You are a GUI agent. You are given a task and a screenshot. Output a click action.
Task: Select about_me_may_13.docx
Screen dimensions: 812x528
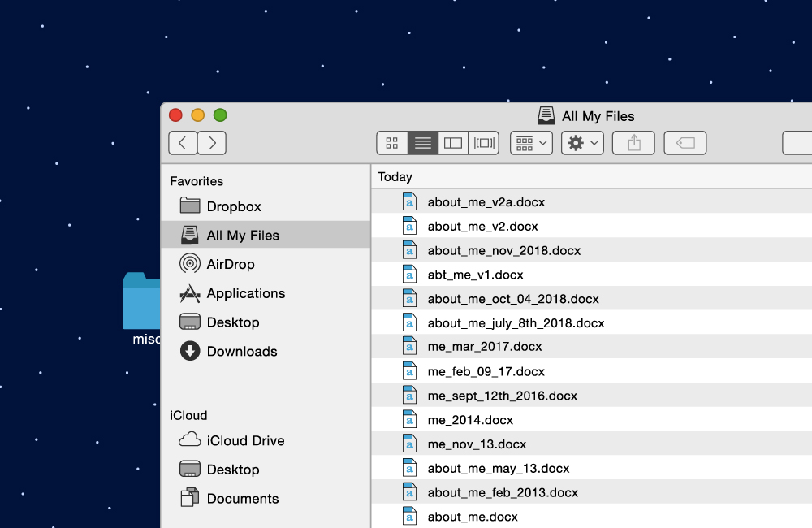(x=591, y=468)
